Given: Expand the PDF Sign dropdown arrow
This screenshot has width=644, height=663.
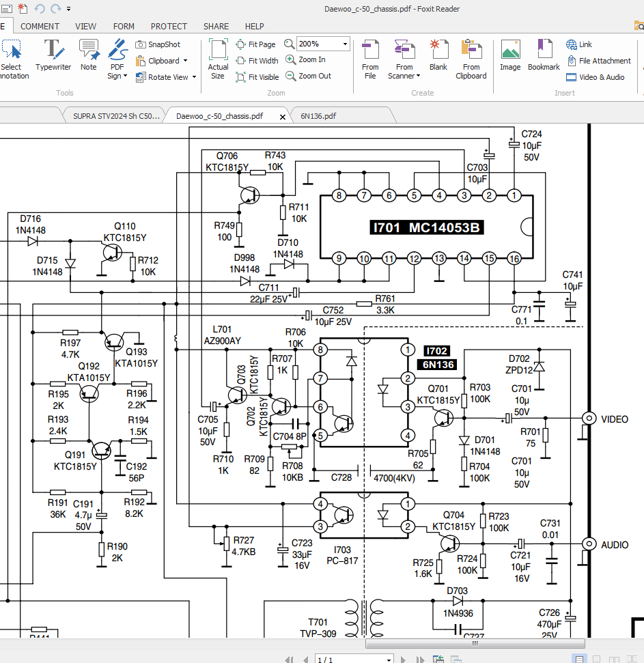Looking at the screenshot, I should coord(125,76).
